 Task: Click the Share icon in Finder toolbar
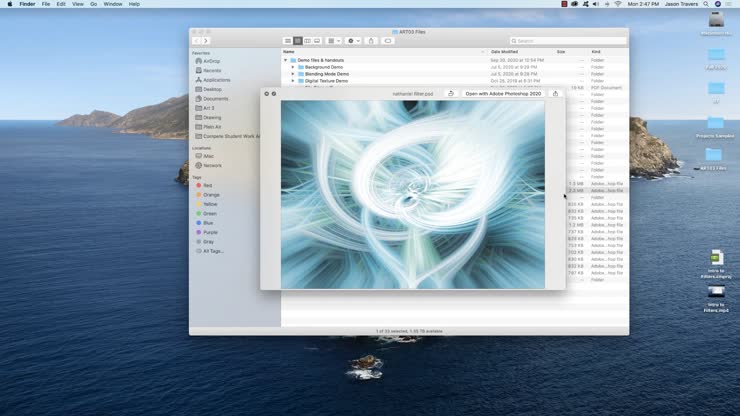pos(371,41)
